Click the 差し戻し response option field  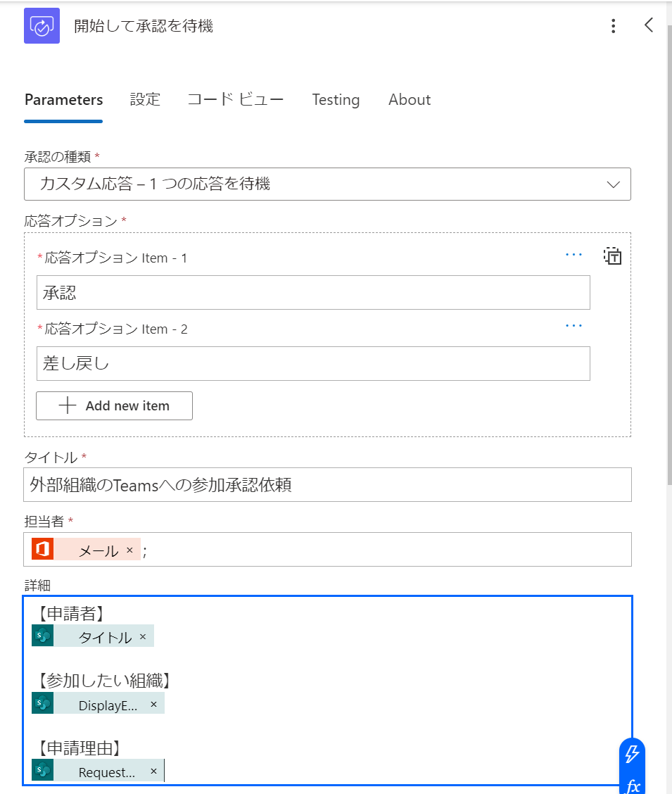pos(313,364)
